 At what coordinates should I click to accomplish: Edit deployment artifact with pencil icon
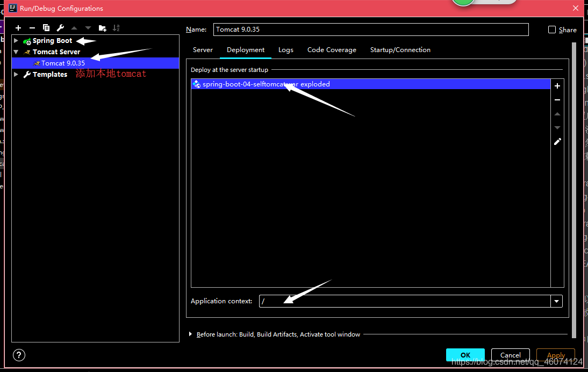557,142
